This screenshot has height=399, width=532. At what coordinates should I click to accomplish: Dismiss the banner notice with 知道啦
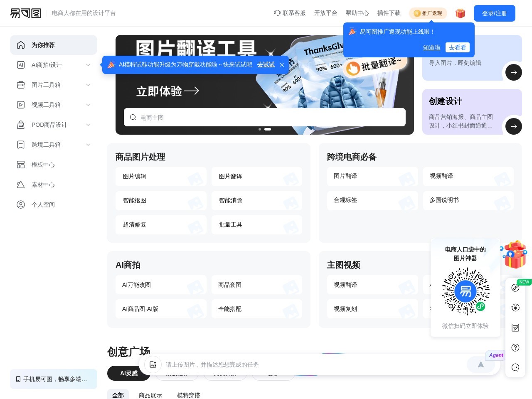431,47
